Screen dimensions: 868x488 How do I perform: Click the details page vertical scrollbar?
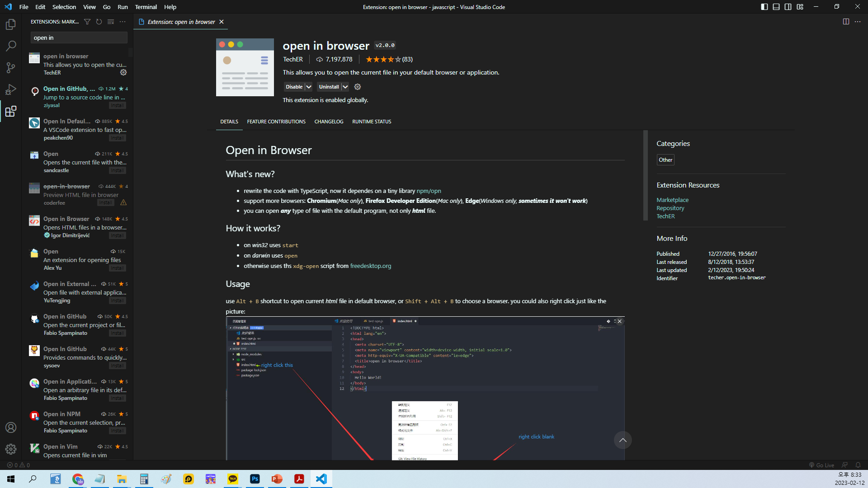pyautogui.click(x=646, y=175)
